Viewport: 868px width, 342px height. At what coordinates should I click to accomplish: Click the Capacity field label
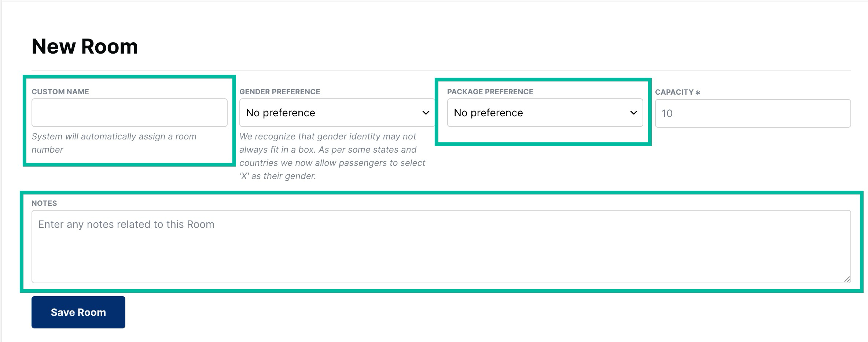click(674, 92)
